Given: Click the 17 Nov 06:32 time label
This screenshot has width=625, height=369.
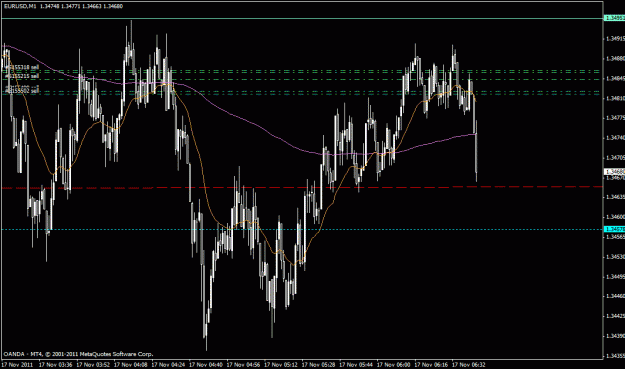Looking at the screenshot, I should tap(468, 365).
